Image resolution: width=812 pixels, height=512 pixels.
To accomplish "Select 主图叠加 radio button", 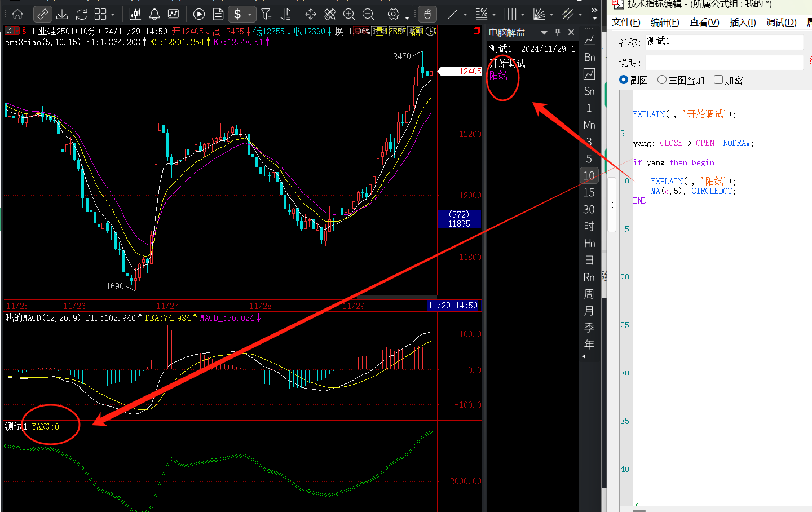I will coord(662,80).
